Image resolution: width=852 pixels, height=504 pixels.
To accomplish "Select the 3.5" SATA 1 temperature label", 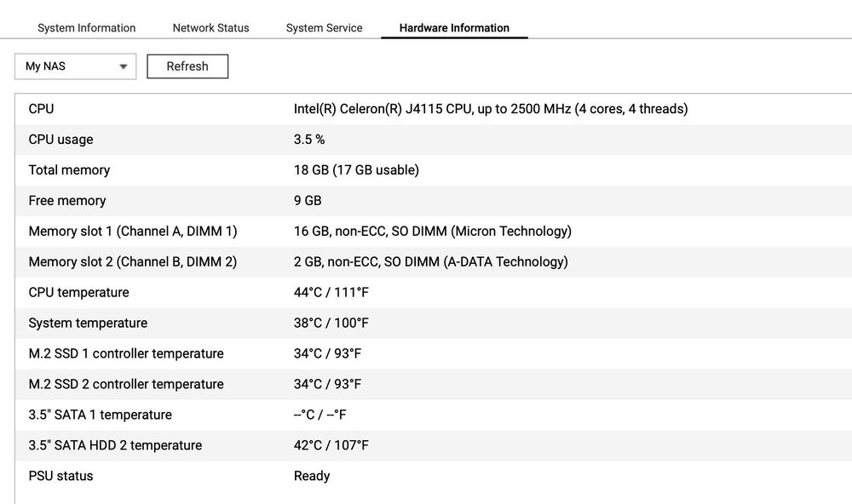I will coord(100,415).
